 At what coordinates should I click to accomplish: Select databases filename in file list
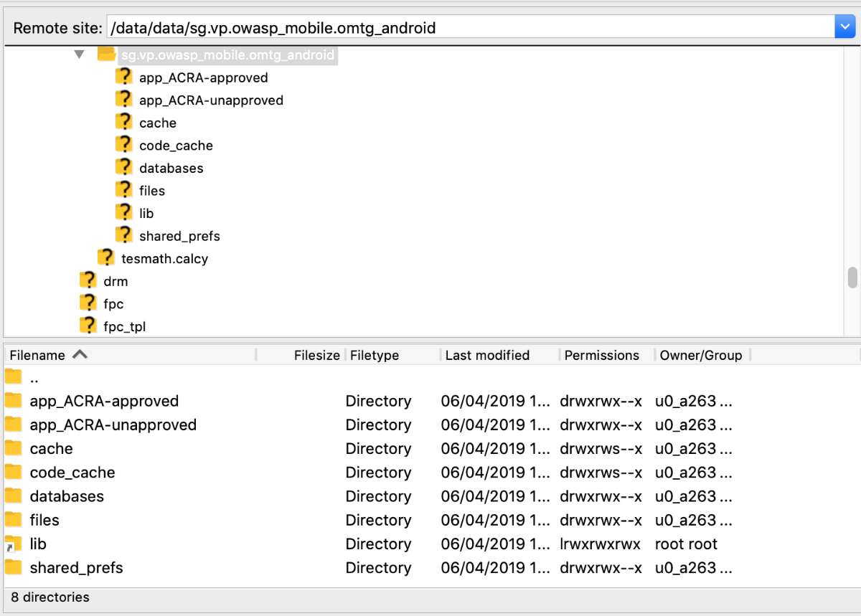(67, 496)
